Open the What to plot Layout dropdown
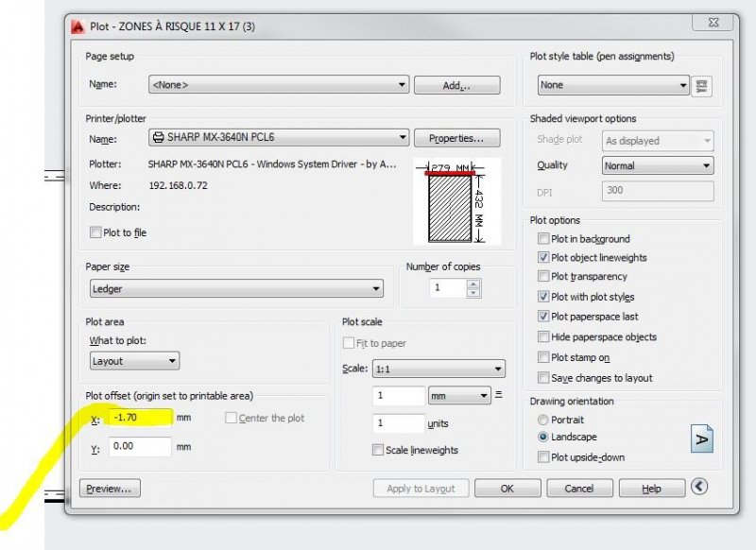This screenshot has height=550, width=756. pyautogui.click(x=134, y=361)
